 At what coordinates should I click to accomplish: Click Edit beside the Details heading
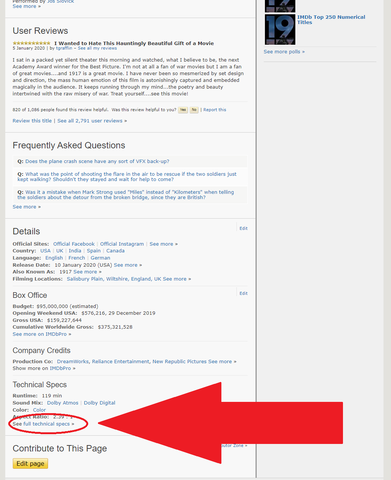tap(243, 228)
